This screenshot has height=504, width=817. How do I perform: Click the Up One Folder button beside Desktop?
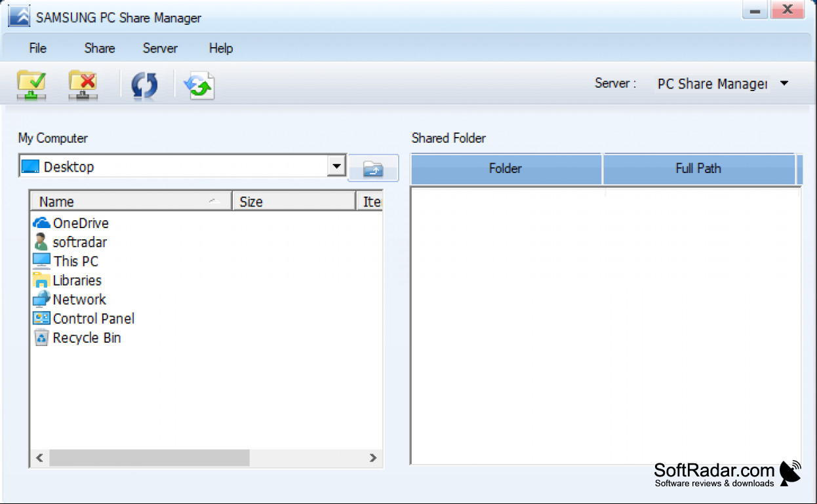coord(373,168)
